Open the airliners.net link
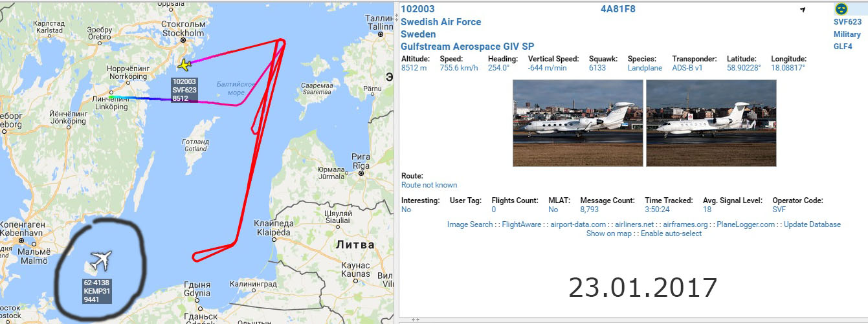The height and width of the screenshot is (324, 868). coord(634,224)
